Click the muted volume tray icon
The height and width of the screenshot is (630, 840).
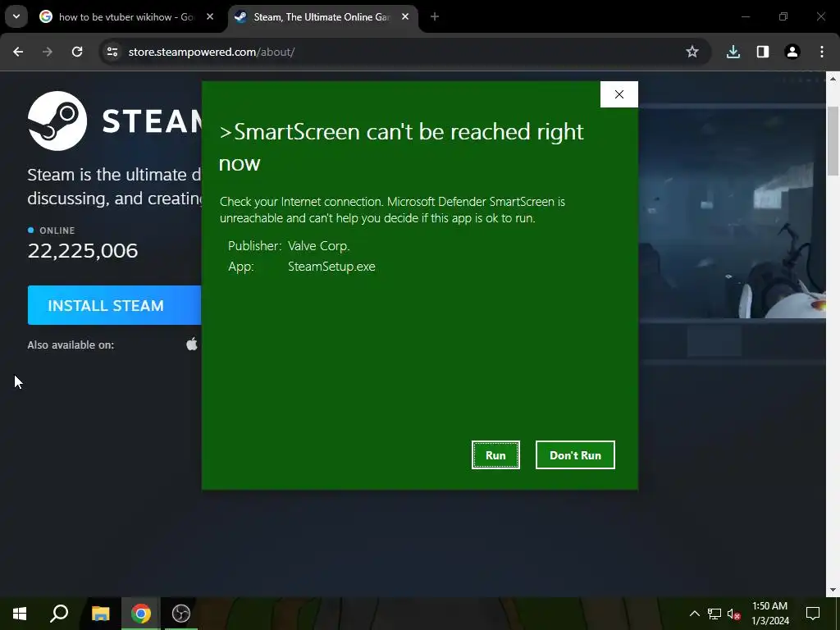(x=734, y=614)
